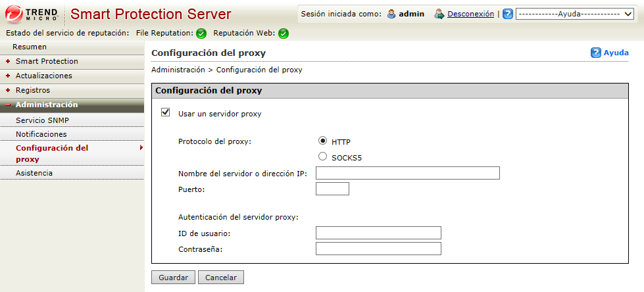Select the HTTP protocol radio button

[x=322, y=141]
